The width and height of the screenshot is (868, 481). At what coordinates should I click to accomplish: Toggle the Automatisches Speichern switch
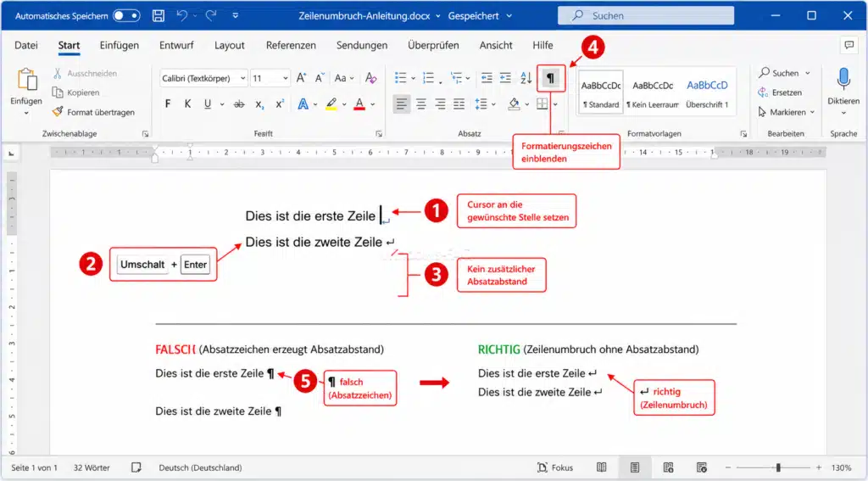[126, 15]
